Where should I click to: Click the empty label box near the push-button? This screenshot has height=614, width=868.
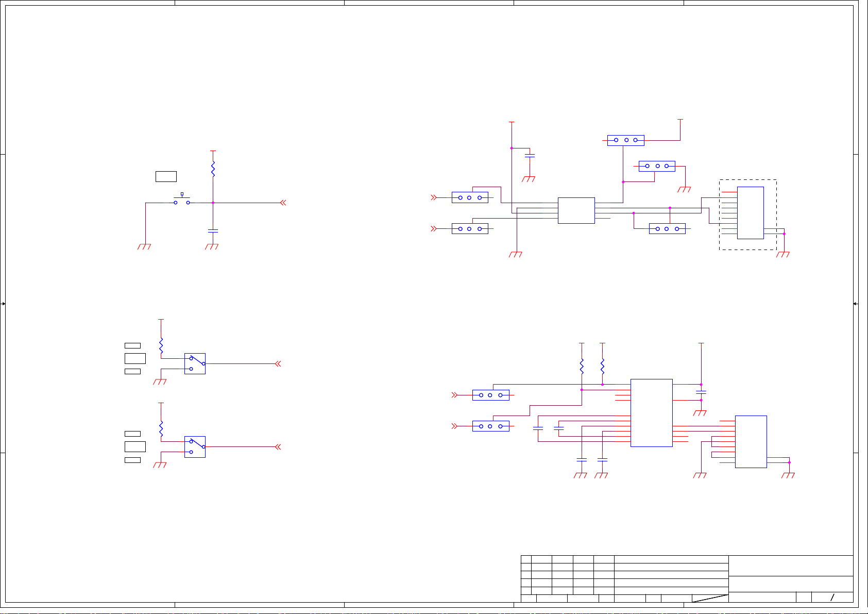point(166,176)
